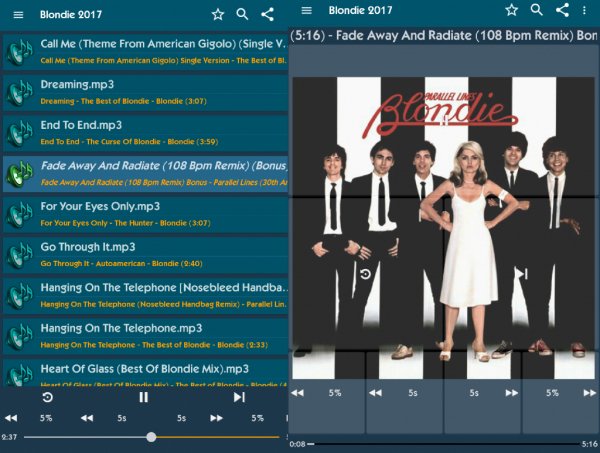Screen dimensions: 600x453
Task: Click left panel seek slider thumb
Action: click(x=151, y=437)
